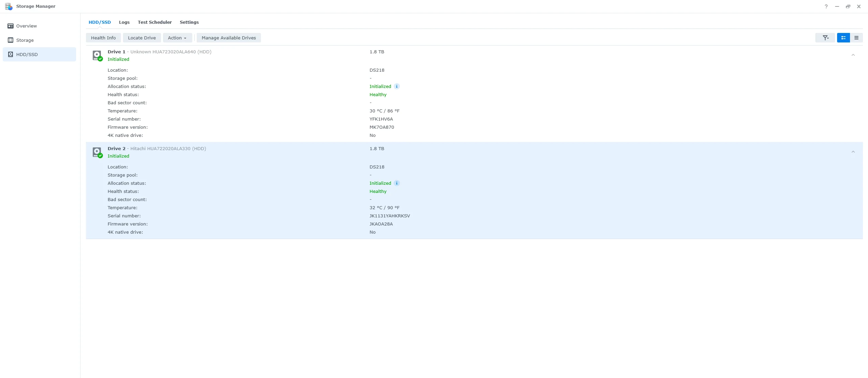Click info icon beside Drive 2 allocation status
Viewport: 868px width, 378px height.
(396, 183)
